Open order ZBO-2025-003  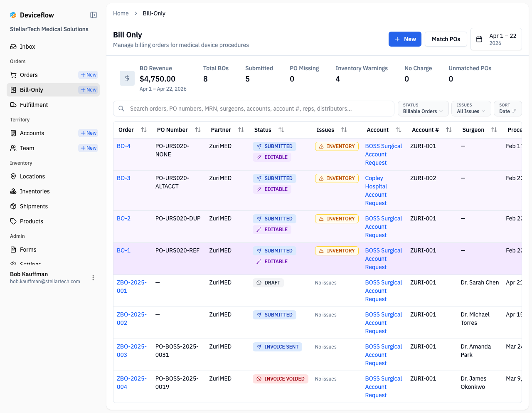click(132, 351)
